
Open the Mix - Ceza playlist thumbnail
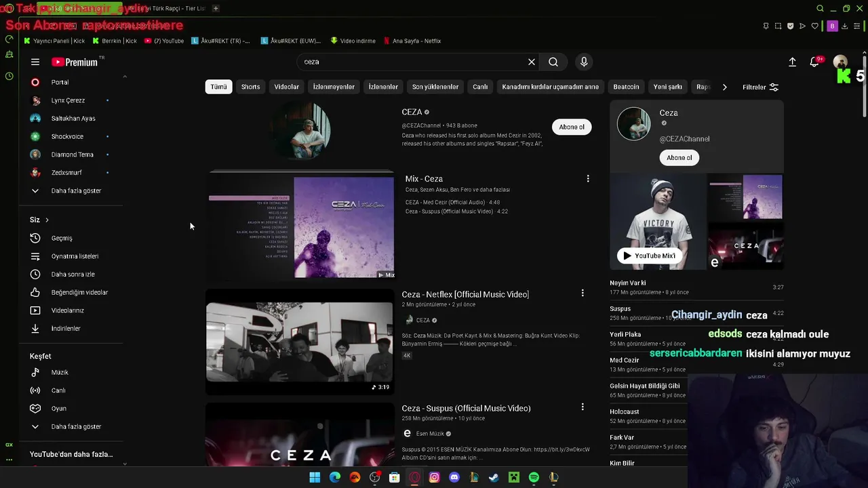pos(301,226)
